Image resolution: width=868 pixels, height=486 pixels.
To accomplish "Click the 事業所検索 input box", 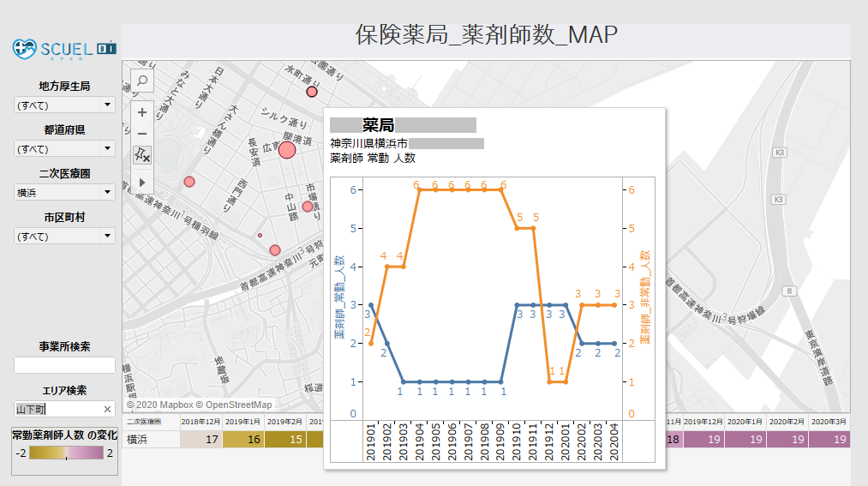I will tap(64, 365).
